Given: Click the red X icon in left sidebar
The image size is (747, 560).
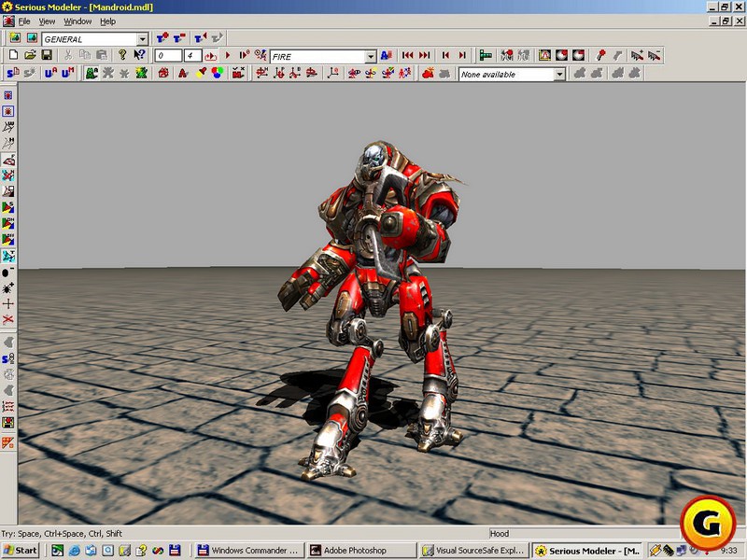Looking at the screenshot, I should 8,319.
